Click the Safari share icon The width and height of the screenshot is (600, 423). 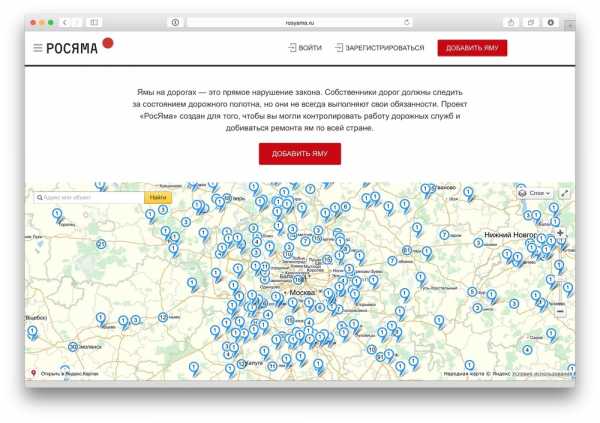[511, 22]
